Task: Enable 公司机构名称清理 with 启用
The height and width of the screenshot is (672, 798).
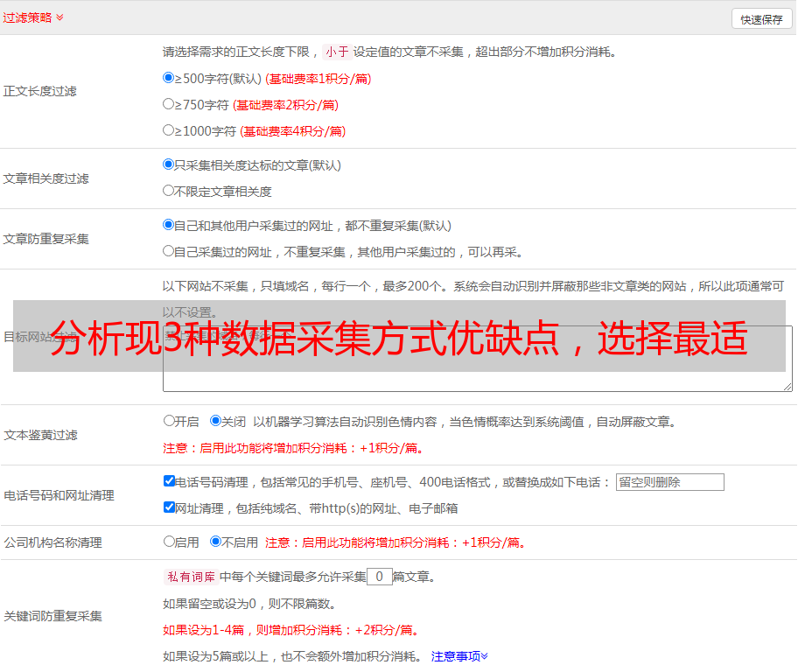Action: 170,542
